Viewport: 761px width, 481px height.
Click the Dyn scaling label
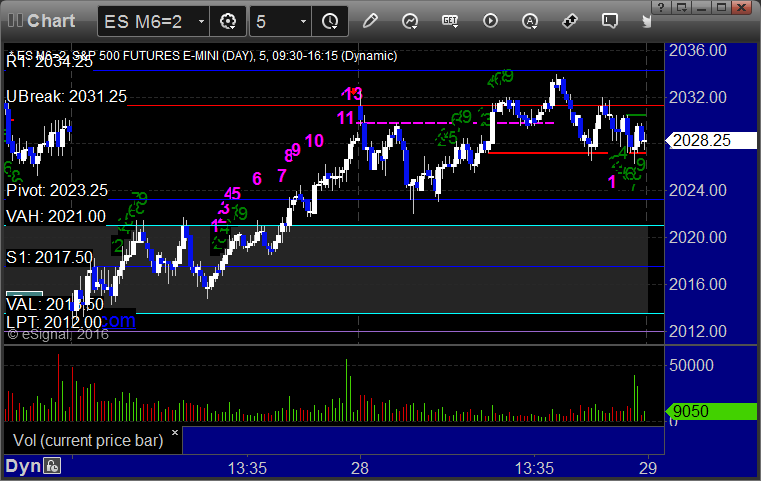point(23,466)
